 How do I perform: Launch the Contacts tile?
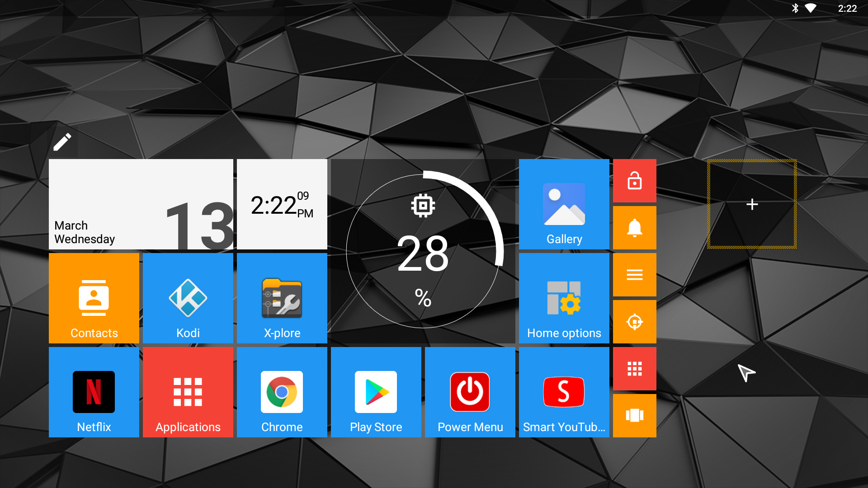(94, 298)
